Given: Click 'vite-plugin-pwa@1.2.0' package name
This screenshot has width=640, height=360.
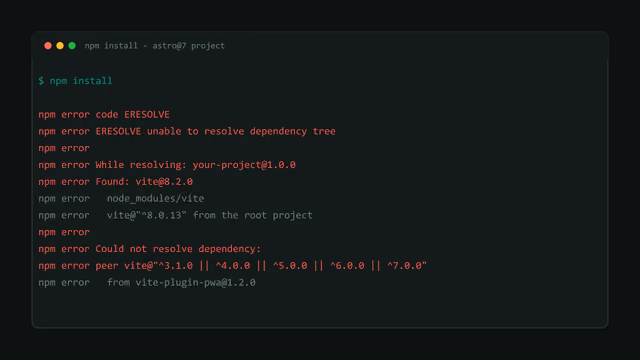Looking at the screenshot, I should [196, 282].
